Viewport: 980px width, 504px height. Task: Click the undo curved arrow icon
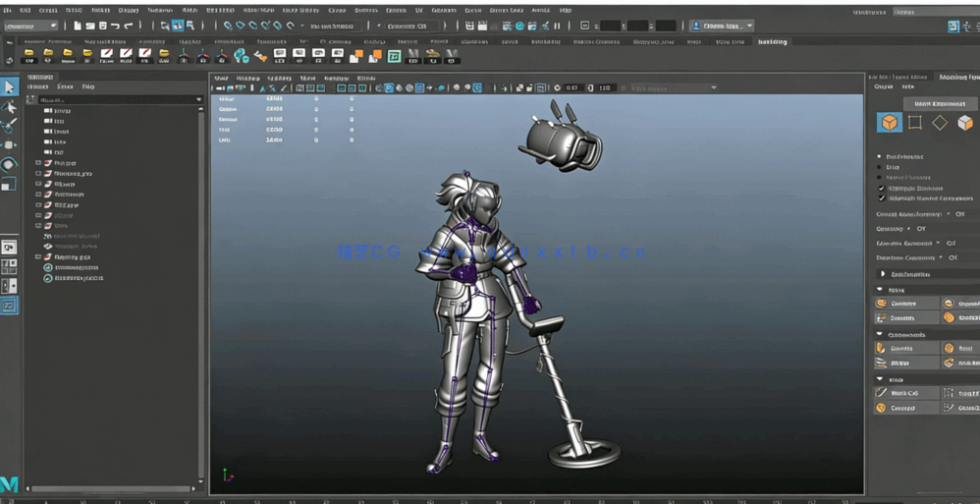(x=116, y=26)
